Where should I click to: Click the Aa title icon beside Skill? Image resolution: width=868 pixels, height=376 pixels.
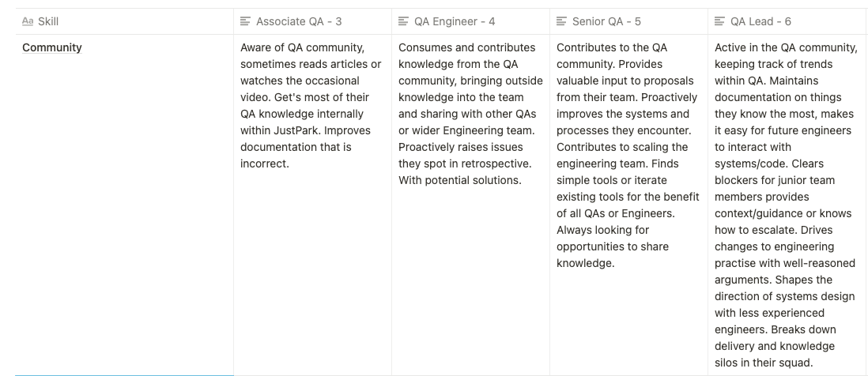click(x=28, y=22)
